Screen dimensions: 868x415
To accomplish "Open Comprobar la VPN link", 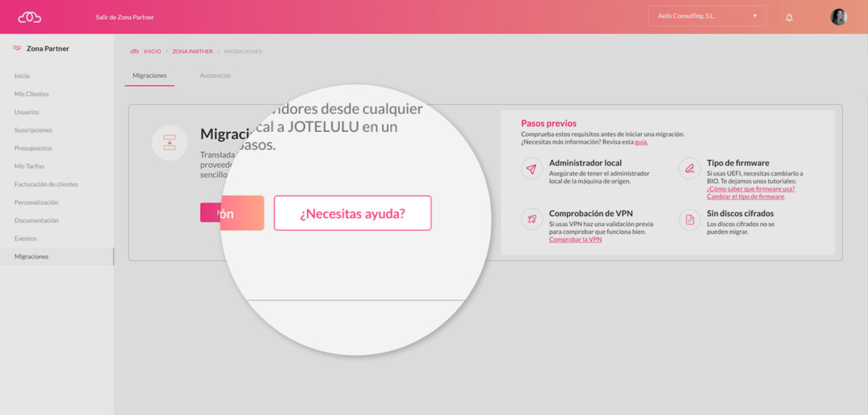I will pos(575,240).
